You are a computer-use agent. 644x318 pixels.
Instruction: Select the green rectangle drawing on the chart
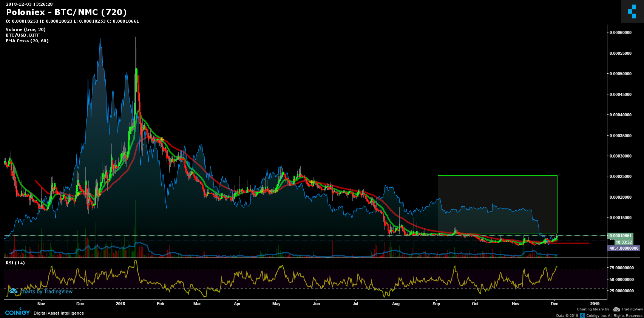point(497,204)
